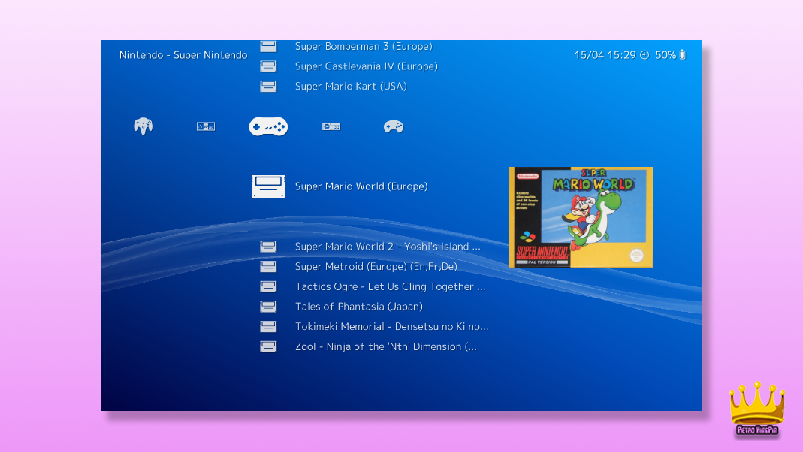Click cartridge icon beside Super Castlevania IV

pos(268,66)
